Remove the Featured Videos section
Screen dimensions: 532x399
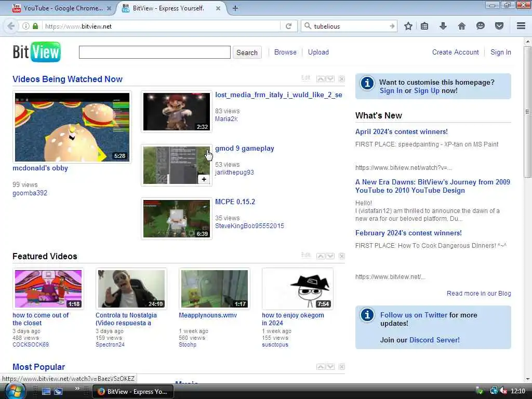click(342, 256)
